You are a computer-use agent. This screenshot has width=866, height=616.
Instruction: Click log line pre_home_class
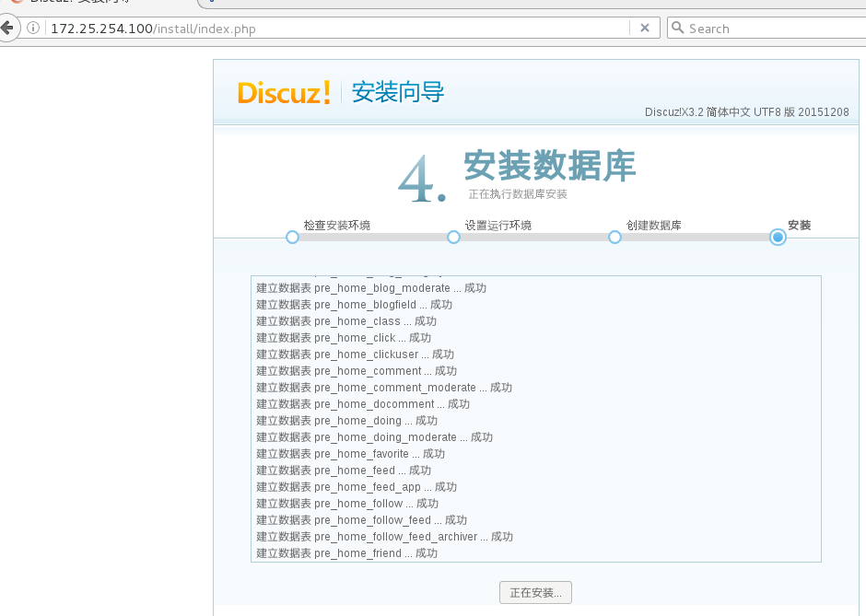[346, 321]
